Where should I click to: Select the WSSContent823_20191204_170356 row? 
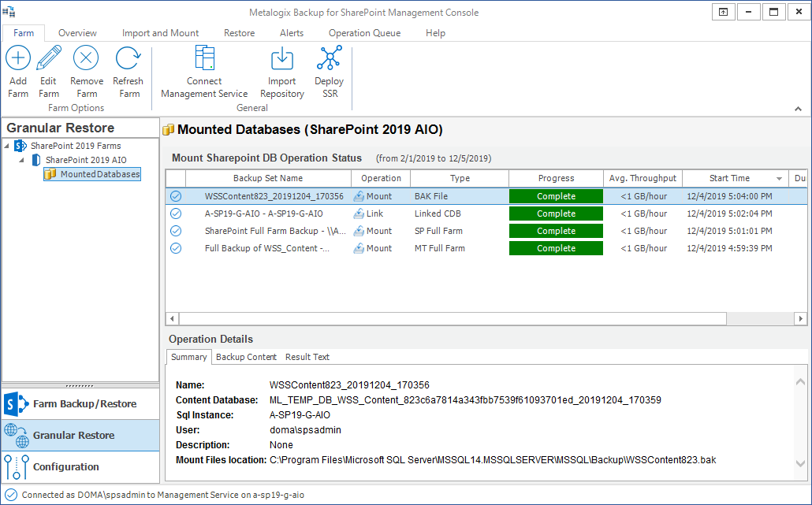coord(486,196)
